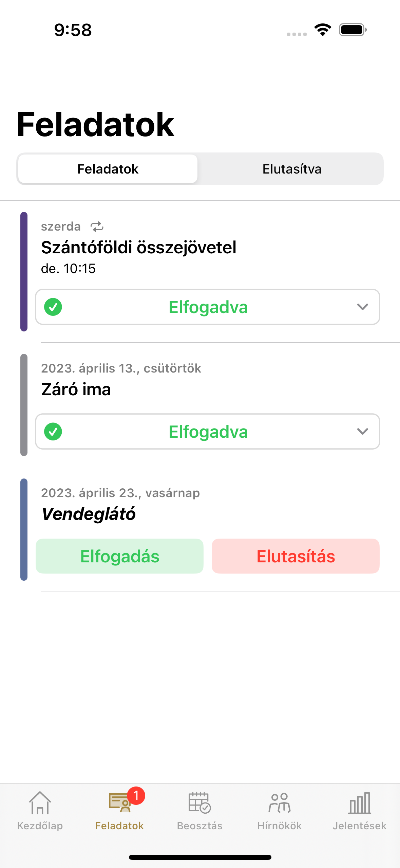
Task: Open the Hírnökök people icon
Action: coord(280,803)
